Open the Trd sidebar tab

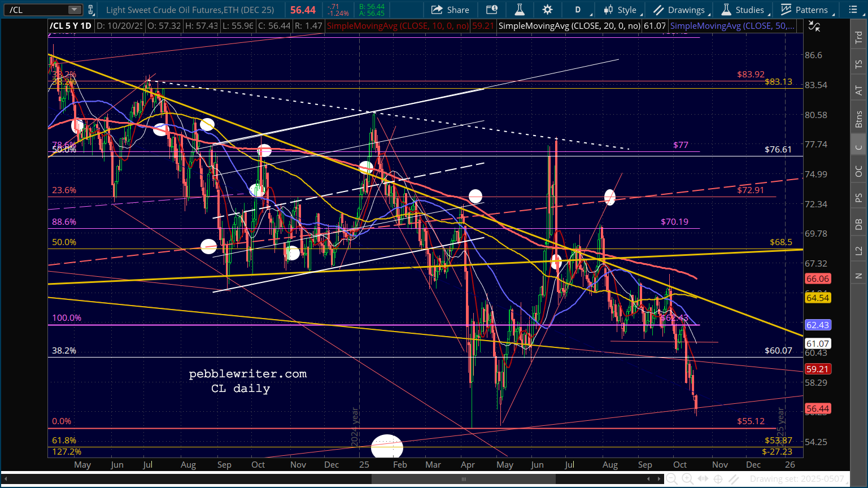tap(858, 37)
